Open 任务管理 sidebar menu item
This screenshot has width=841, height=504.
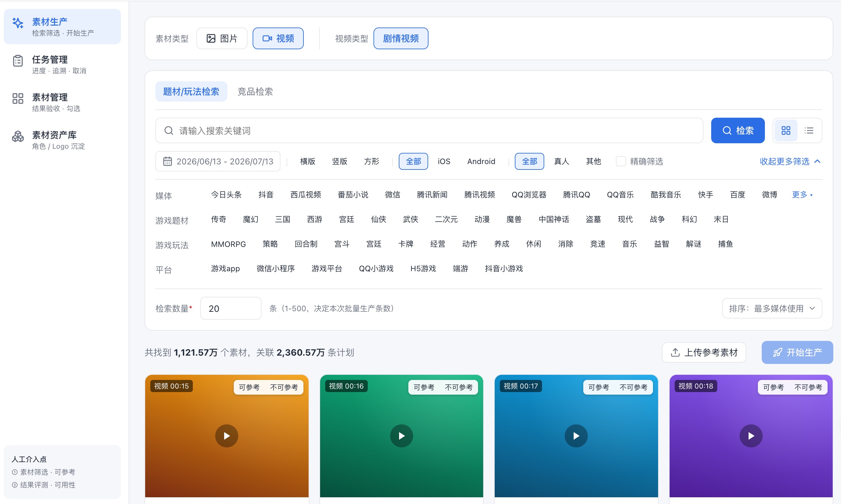62,64
